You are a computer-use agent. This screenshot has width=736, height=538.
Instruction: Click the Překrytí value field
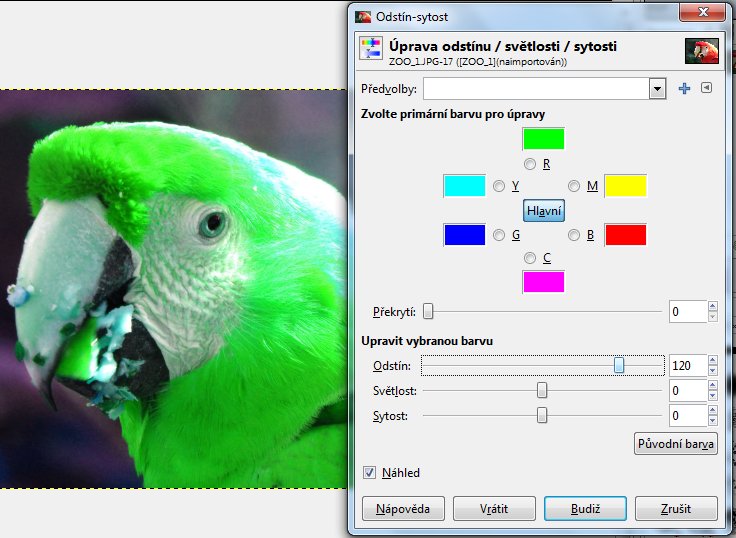click(688, 311)
